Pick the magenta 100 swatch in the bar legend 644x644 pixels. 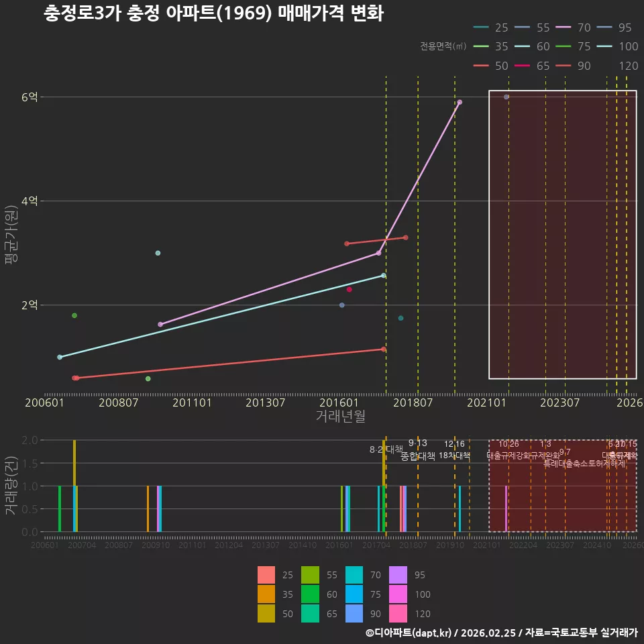(398, 594)
